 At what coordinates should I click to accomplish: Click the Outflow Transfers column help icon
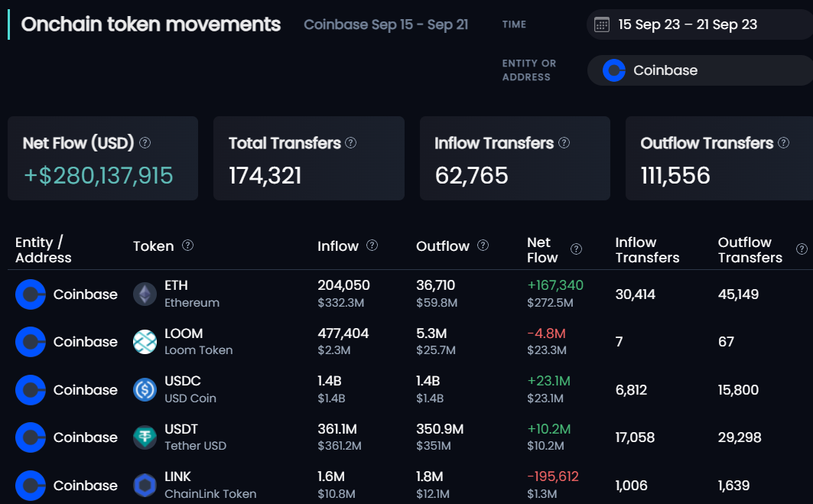coord(802,249)
